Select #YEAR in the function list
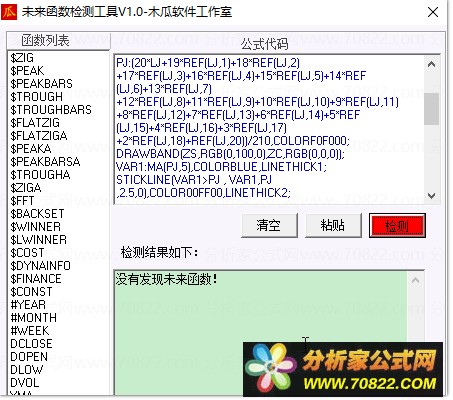The height and width of the screenshot is (400, 453). [28, 305]
